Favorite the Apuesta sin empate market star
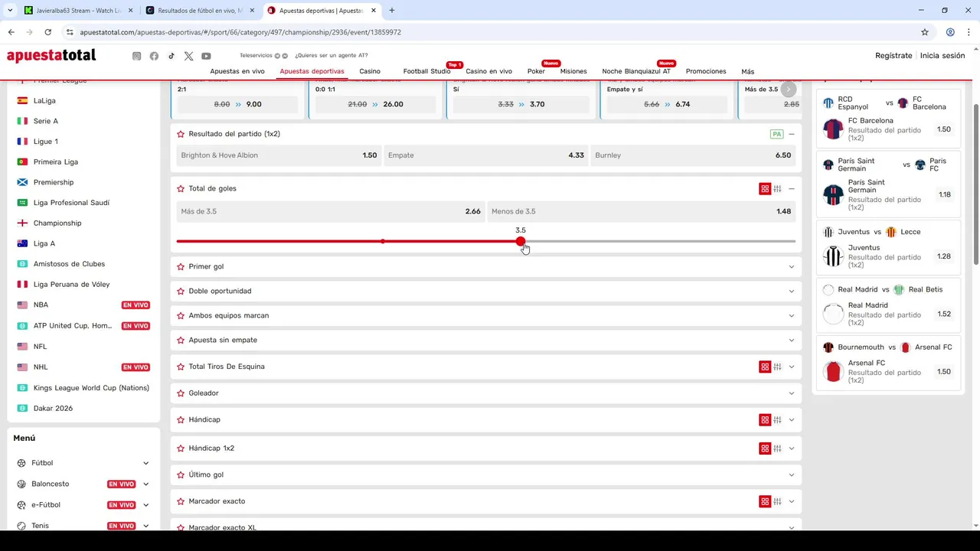The image size is (980, 551). point(181,340)
